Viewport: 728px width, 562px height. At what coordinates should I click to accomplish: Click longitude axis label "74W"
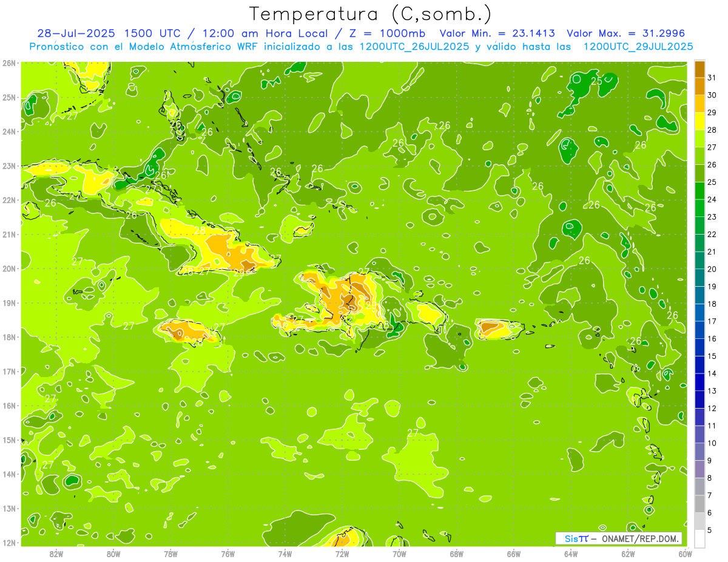click(x=285, y=554)
